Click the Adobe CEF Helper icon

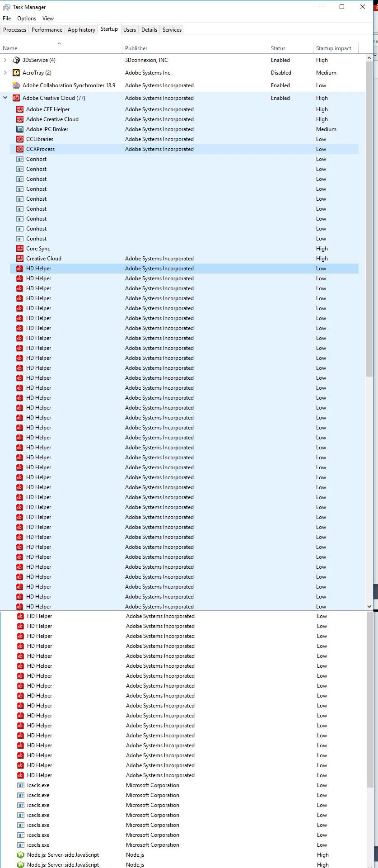(x=20, y=109)
